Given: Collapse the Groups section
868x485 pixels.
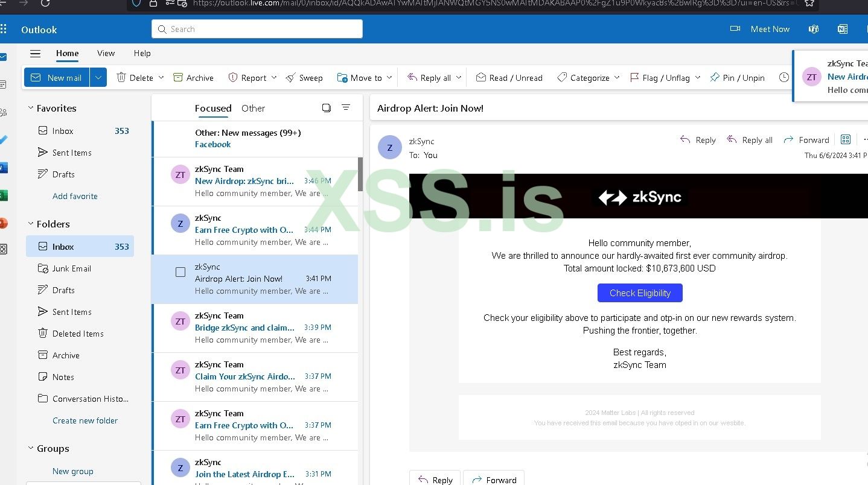Looking at the screenshot, I should tap(31, 448).
